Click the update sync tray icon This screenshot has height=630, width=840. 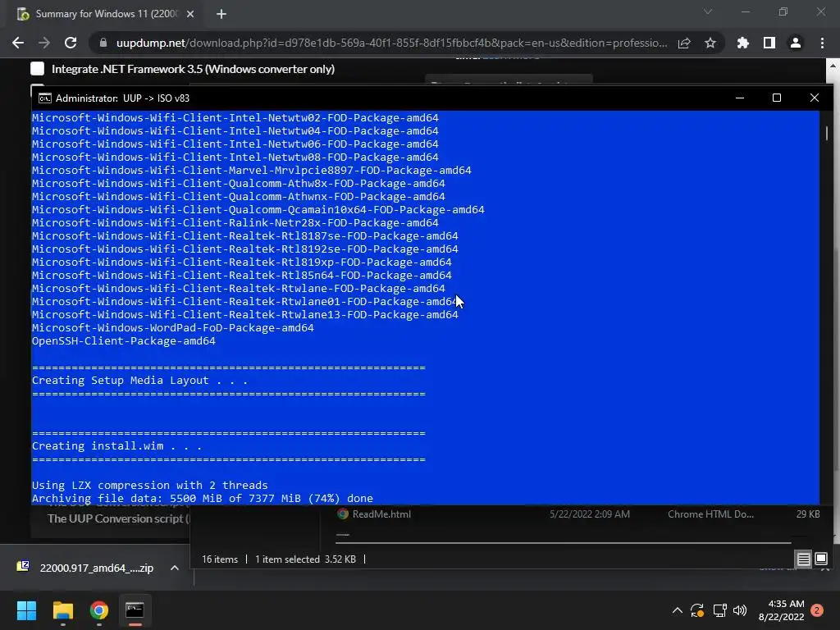[697, 610]
